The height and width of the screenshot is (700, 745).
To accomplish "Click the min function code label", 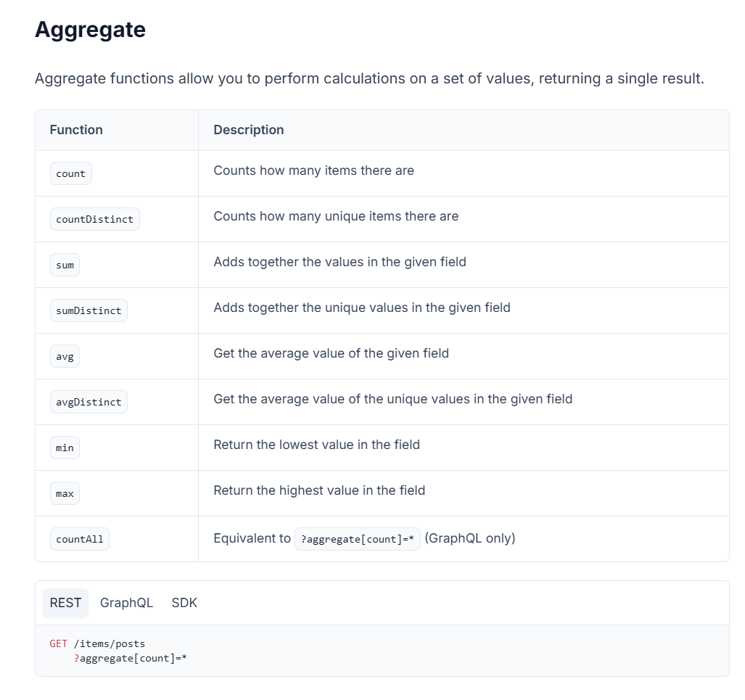I will point(65,448).
